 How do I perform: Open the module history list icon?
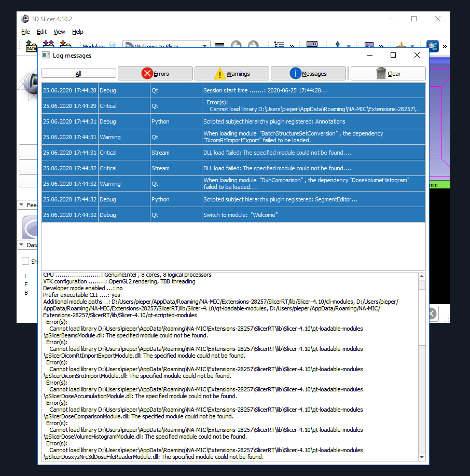pos(279,46)
